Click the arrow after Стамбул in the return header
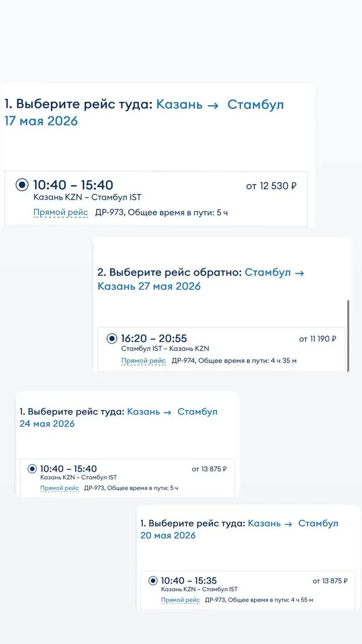Image resolution: width=362 pixels, height=644 pixels. pyautogui.click(x=299, y=273)
